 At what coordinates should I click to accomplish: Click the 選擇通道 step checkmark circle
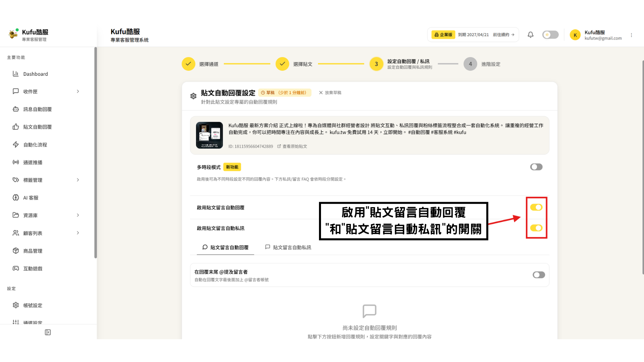189,64
